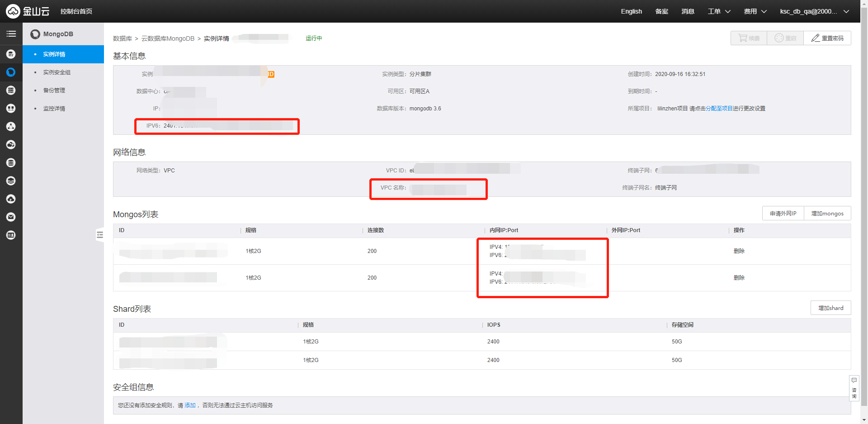
Task: Click the 分配至项目 link
Action: point(719,109)
